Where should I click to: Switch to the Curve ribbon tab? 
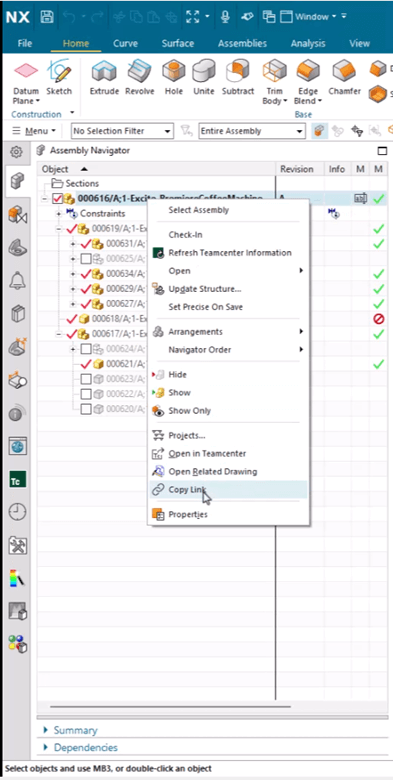125,43
